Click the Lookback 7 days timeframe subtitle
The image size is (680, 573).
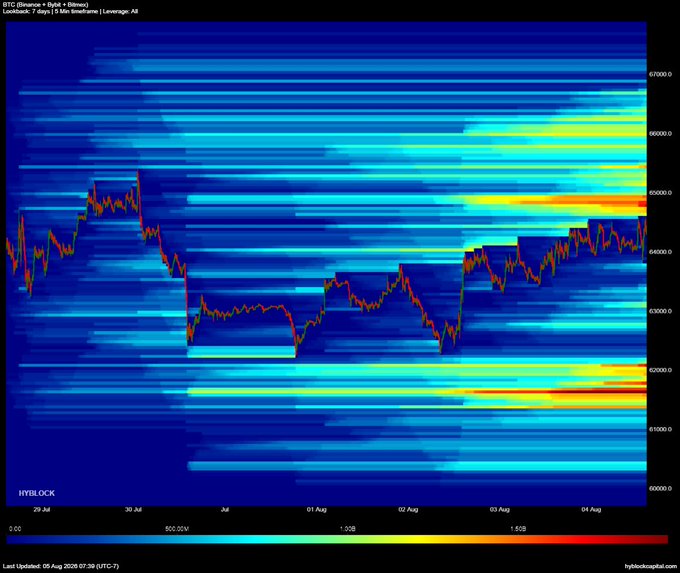click(70, 11)
